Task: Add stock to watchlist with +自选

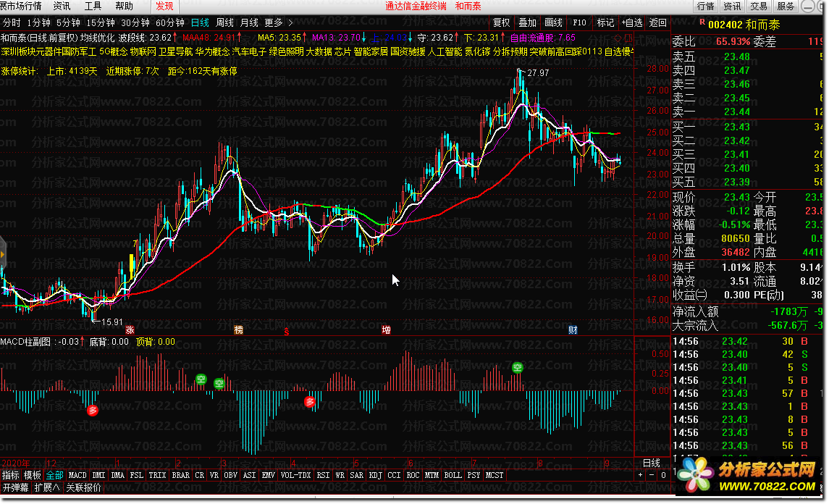Action: (632, 22)
